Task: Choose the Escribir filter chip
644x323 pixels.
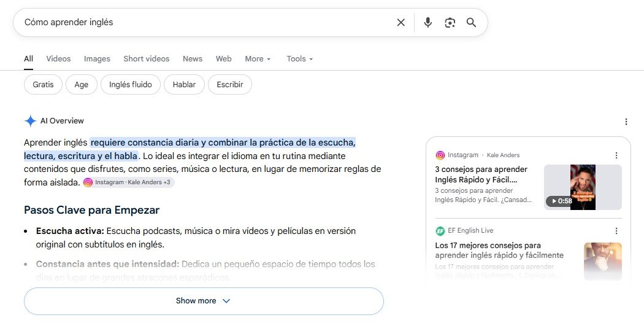Action: click(229, 84)
